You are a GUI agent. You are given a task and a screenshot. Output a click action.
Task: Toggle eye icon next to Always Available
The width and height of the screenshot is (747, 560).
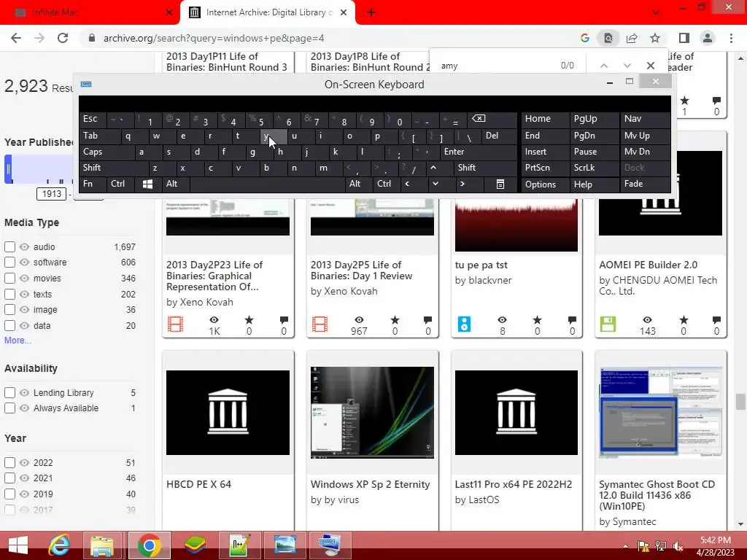24,408
